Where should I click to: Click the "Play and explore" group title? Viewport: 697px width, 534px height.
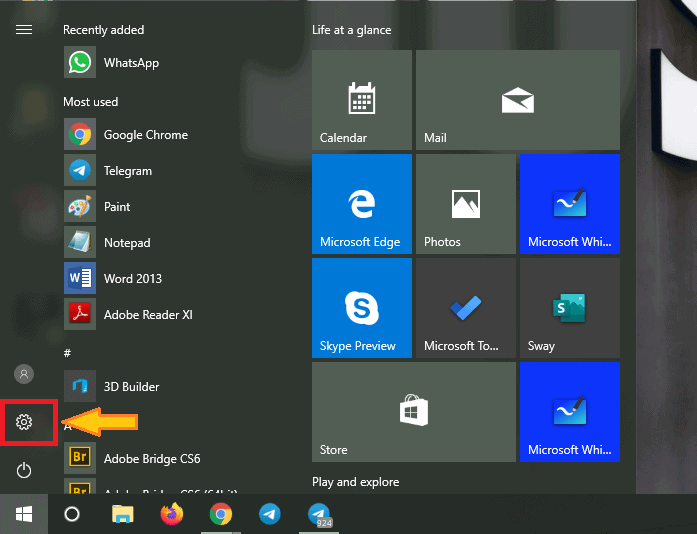(x=356, y=482)
